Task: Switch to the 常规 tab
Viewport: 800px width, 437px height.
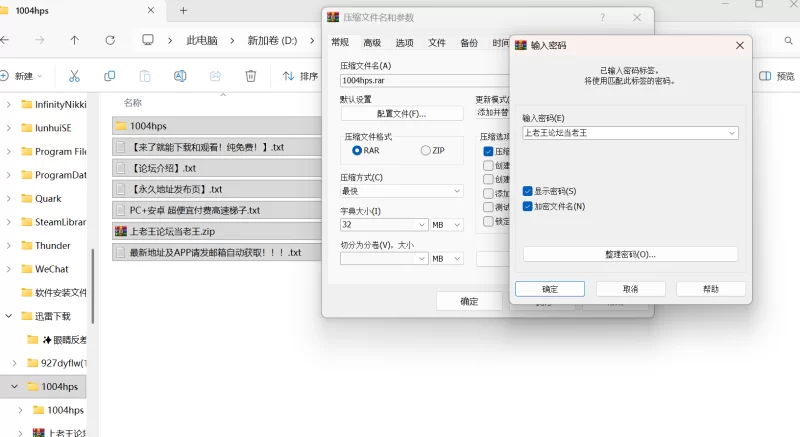Action: (340, 42)
